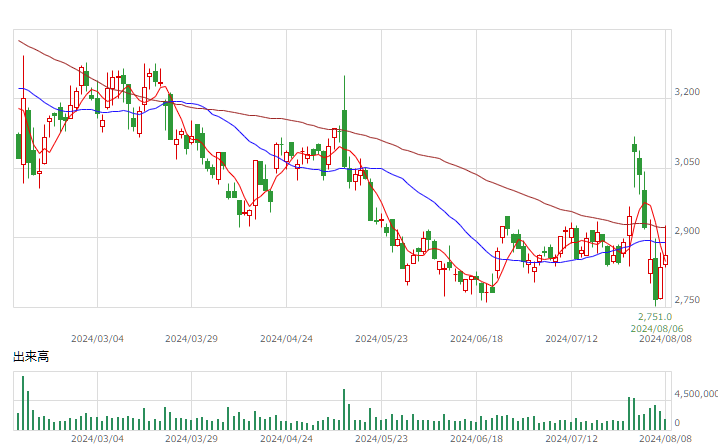718x448 pixels.
Task: Click the tallest volume bar at far left
Action: point(23,403)
